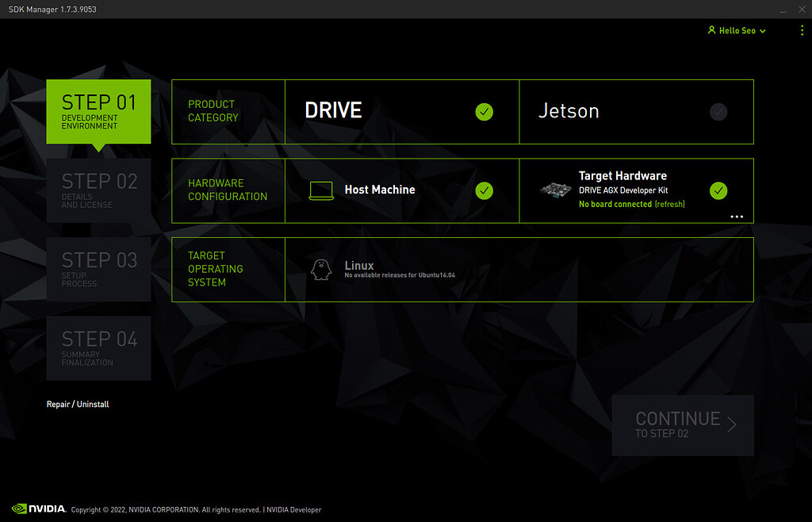Select the Host Machine laptop icon
812x522 pixels.
point(320,190)
